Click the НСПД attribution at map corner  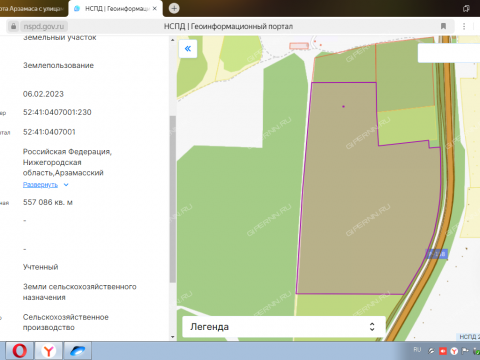tap(469, 337)
